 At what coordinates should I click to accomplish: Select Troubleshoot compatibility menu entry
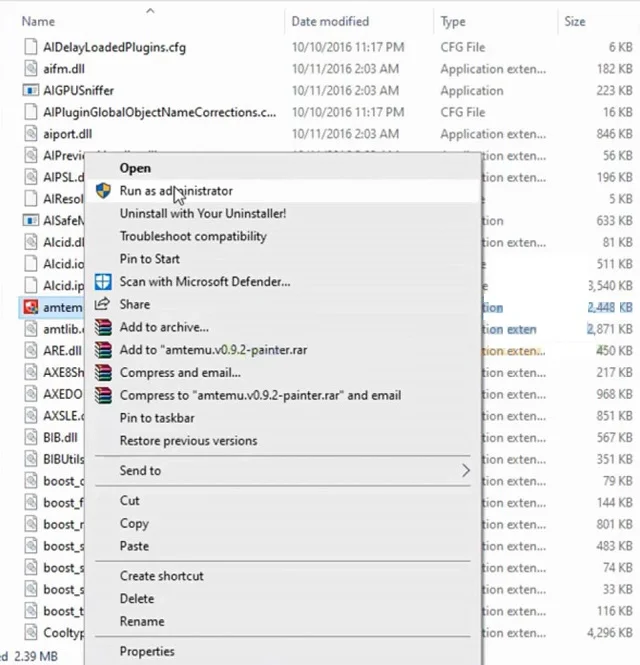click(x=193, y=236)
